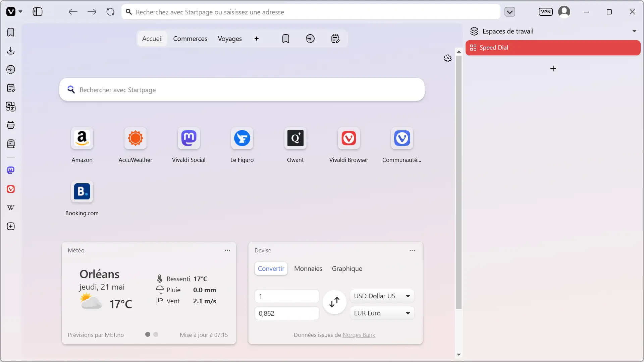Image resolution: width=644 pixels, height=362 pixels.
Task: Click the Startpage search field
Action: 242,89
